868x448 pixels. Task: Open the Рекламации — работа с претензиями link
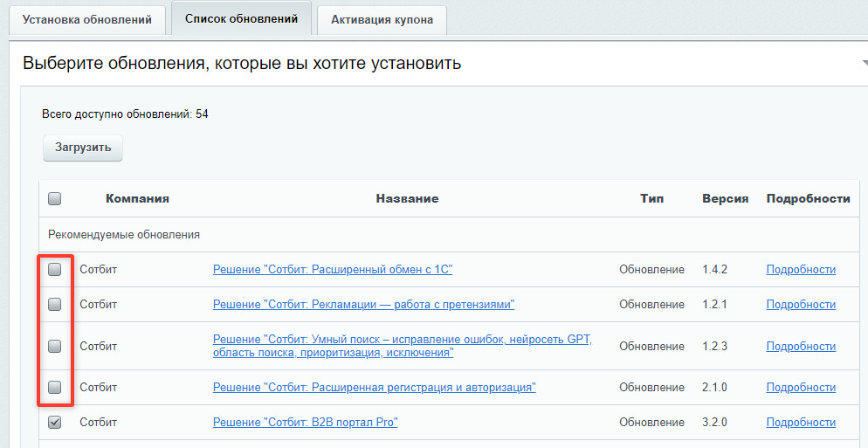point(363,304)
